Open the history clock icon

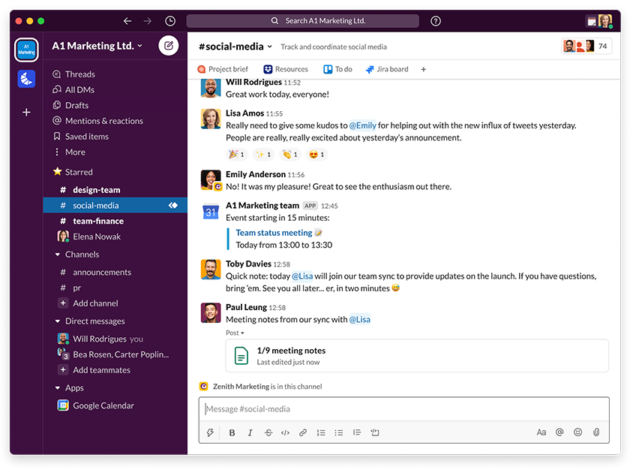pyautogui.click(x=170, y=21)
